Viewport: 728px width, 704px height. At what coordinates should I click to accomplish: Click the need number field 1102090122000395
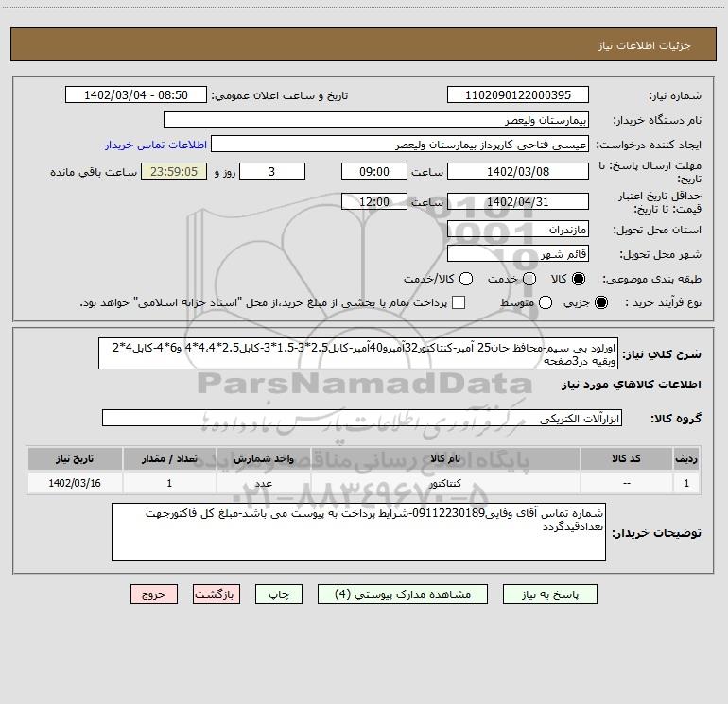tap(518, 95)
